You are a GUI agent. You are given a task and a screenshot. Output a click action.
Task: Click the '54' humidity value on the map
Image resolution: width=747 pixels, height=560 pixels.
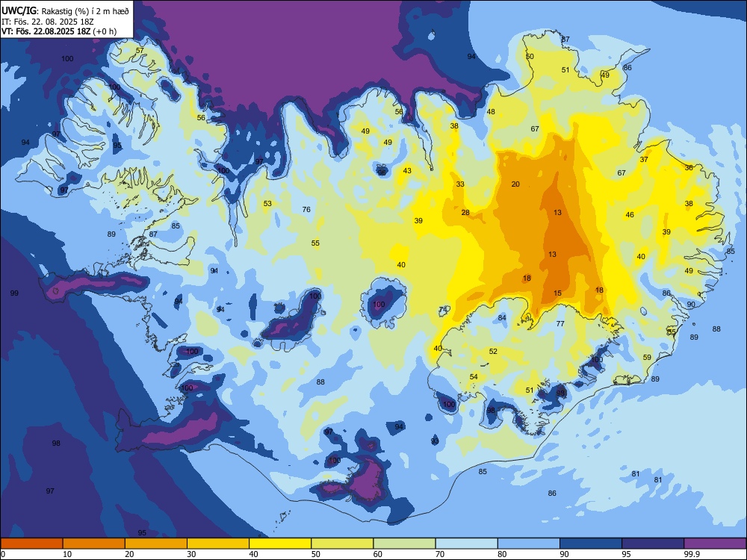pos(474,376)
